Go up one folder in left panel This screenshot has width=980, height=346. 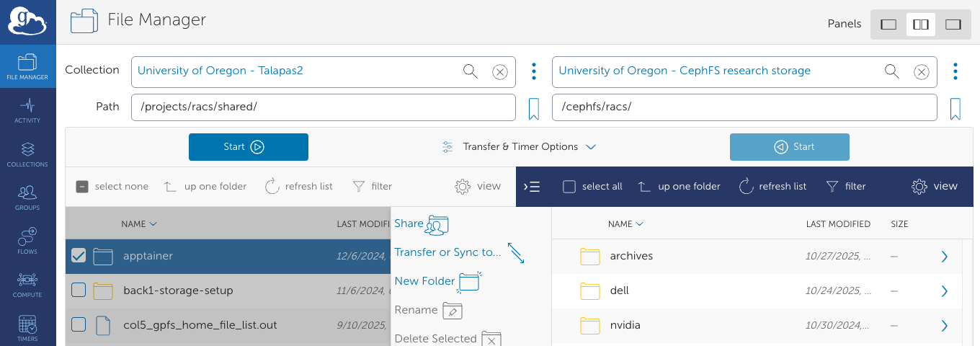point(205,187)
